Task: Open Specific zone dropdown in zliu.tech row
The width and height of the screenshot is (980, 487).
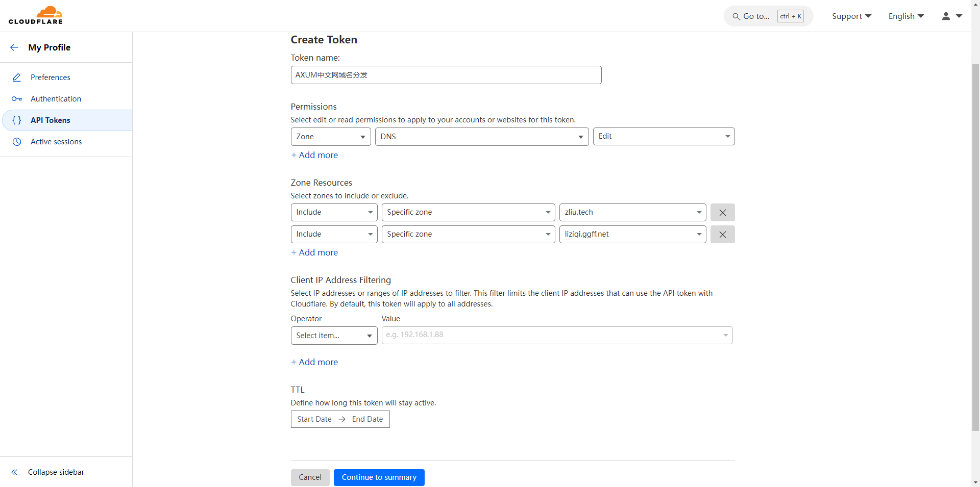Action: point(468,212)
